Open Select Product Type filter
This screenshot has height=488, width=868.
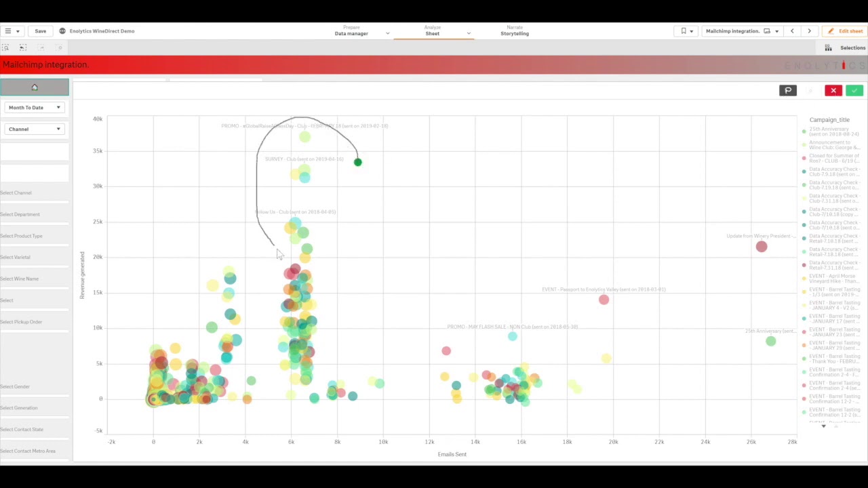click(34, 236)
